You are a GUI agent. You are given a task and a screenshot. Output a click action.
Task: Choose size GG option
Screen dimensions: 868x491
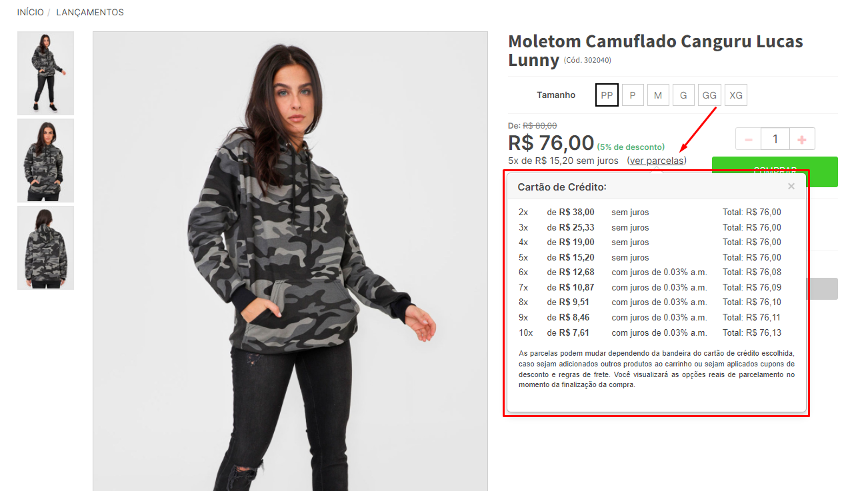(x=709, y=95)
